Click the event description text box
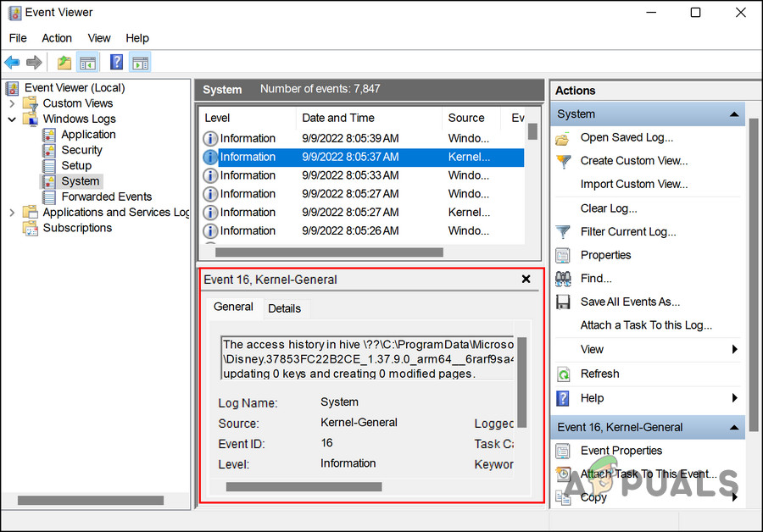This screenshot has height=532, width=763. pyautogui.click(x=367, y=357)
